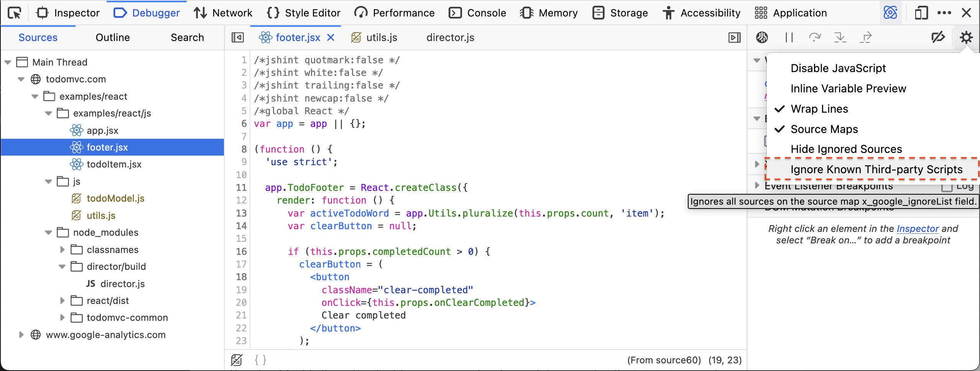Click the pause execution button
Screen dimensions: 980x371
coord(789,38)
